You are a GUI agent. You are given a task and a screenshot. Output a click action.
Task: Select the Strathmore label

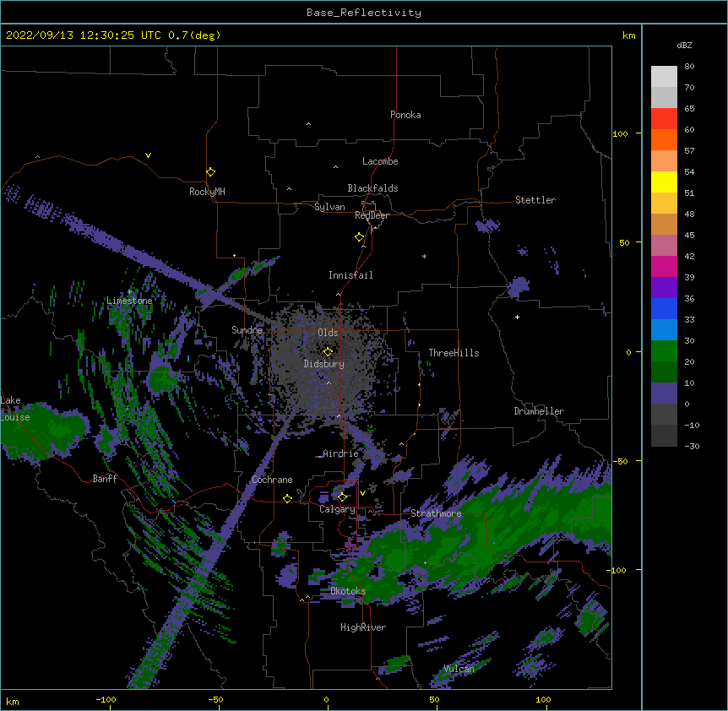coord(436,513)
